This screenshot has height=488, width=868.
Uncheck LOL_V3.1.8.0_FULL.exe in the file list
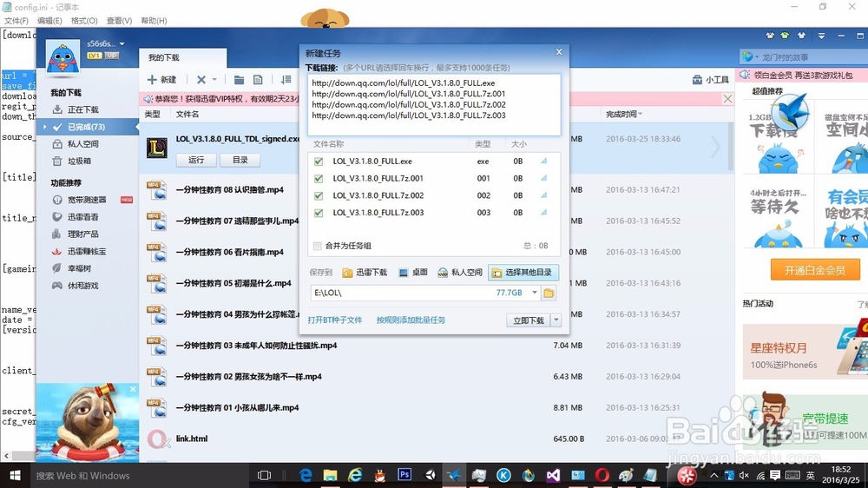(319, 162)
